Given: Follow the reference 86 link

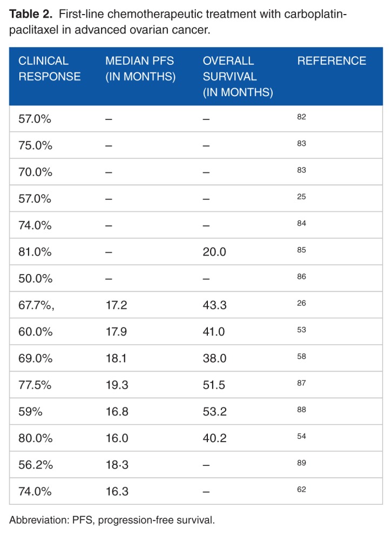Looking at the screenshot, I should (x=301, y=277).
